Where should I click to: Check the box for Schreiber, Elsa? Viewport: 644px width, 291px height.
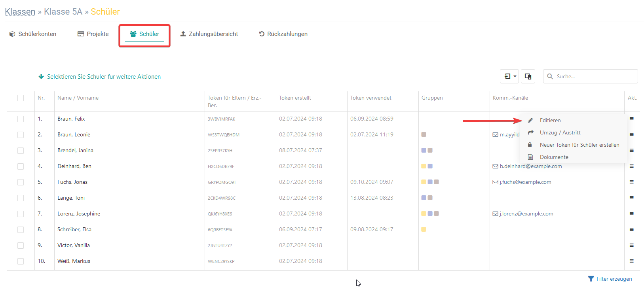[21, 230]
